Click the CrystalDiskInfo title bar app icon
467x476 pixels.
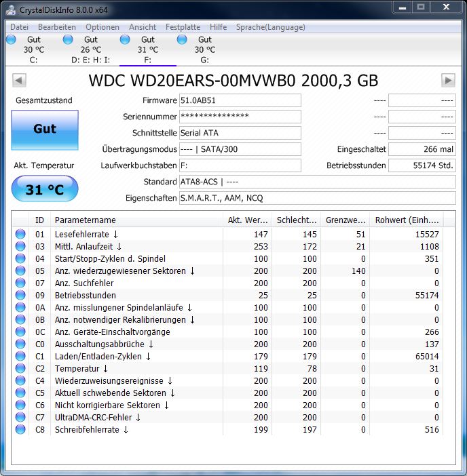pyautogui.click(x=11, y=9)
